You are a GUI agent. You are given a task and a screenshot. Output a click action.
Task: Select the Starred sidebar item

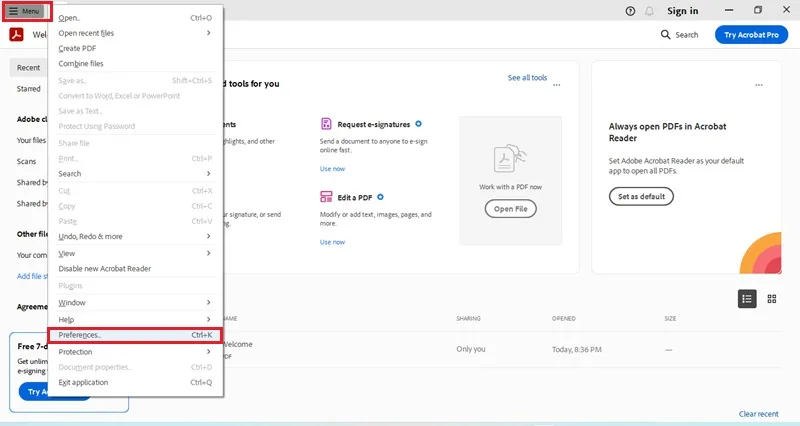[29, 89]
